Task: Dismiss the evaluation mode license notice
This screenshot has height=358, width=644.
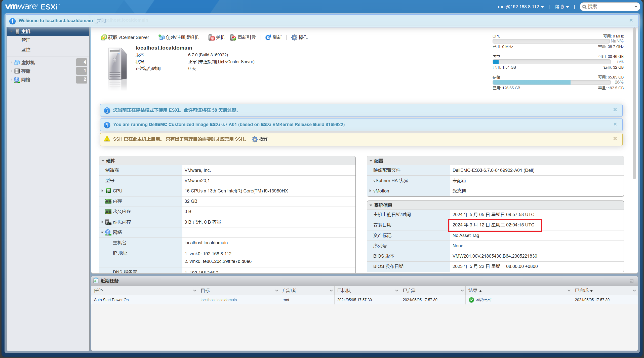Action: click(x=615, y=110)
